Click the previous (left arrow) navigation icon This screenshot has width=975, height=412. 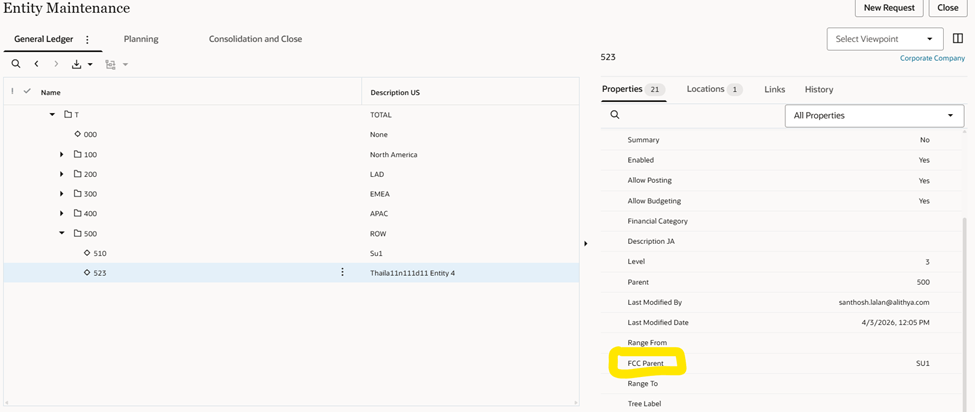pyautogui.click(x=36, y=64)
